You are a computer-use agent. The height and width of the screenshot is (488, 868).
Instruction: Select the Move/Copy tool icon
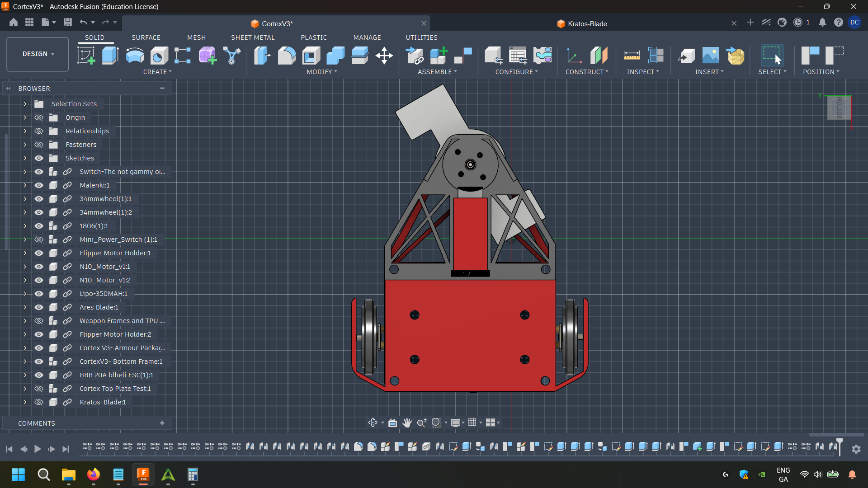click(384, 56)
